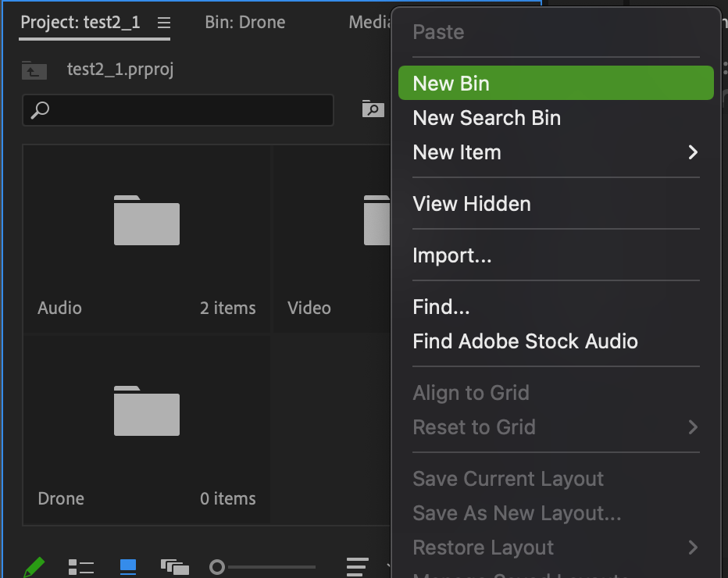Image resolution: width=728 pixels, height=578 pixels.
Task: Open the Drone bin folder icon
Action: click(147, 411)
